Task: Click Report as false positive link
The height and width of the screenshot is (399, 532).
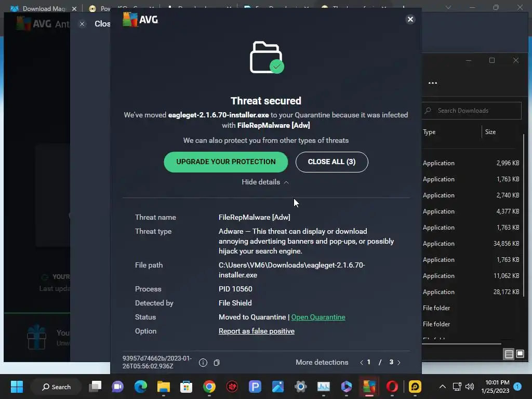Action: (257, 331)
